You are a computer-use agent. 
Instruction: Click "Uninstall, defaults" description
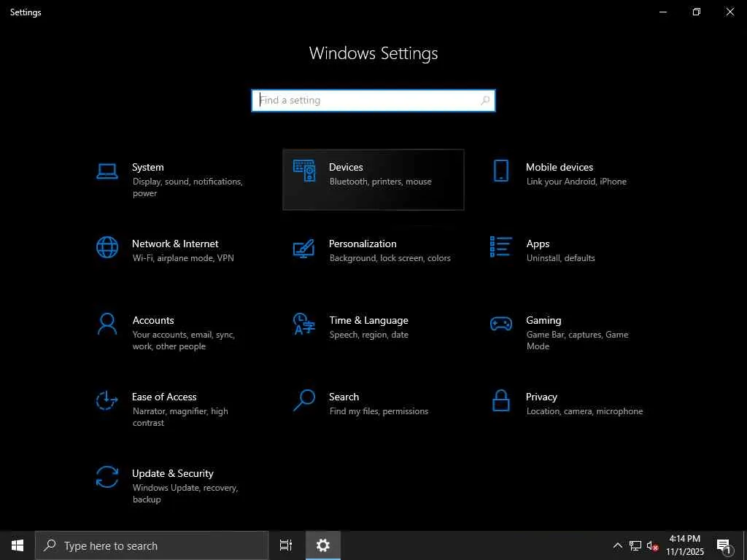click(x=561, y=258)
